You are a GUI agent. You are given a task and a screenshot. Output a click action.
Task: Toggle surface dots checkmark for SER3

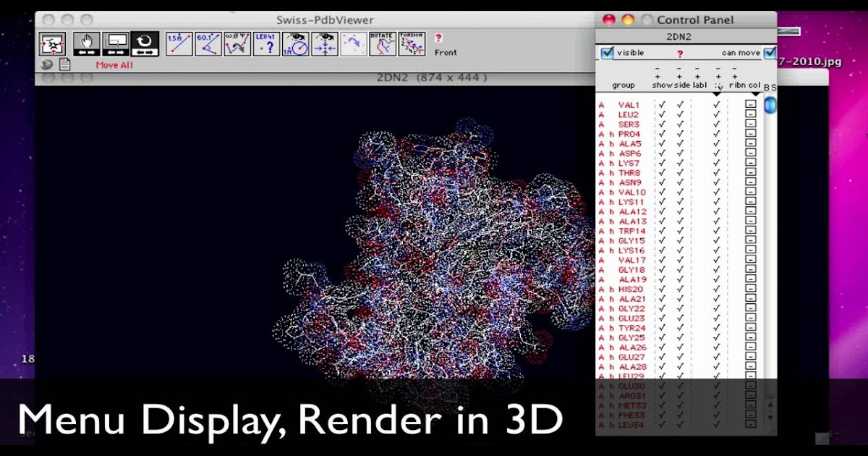pyautogui.click(x=716, y=124)
